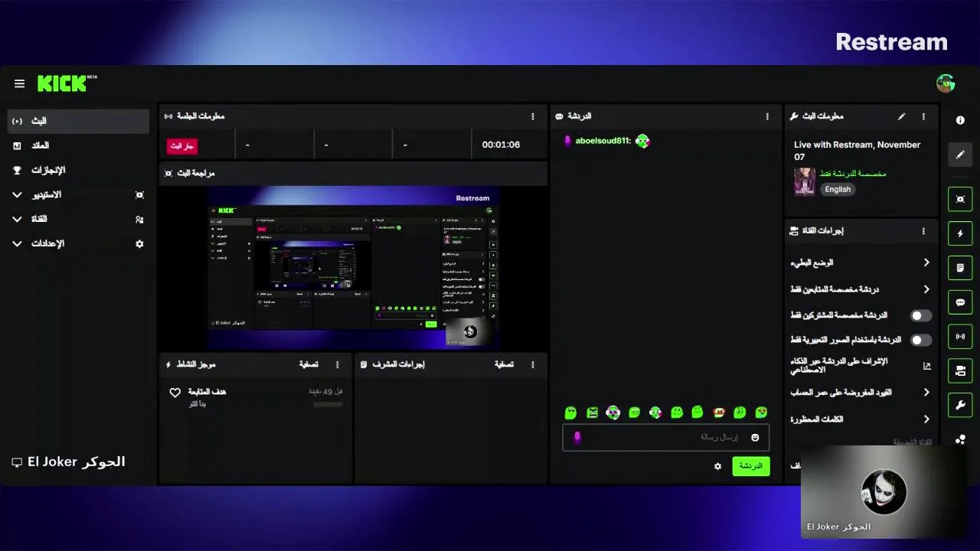Click title Live with Restream, November 07

click(x=857, y=151)
